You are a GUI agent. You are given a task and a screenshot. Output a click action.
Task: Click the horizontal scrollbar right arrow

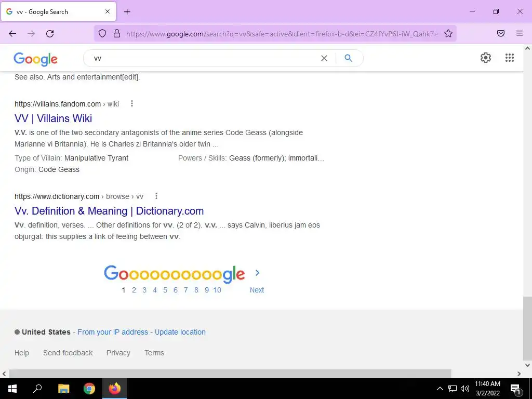pos(519,374)
